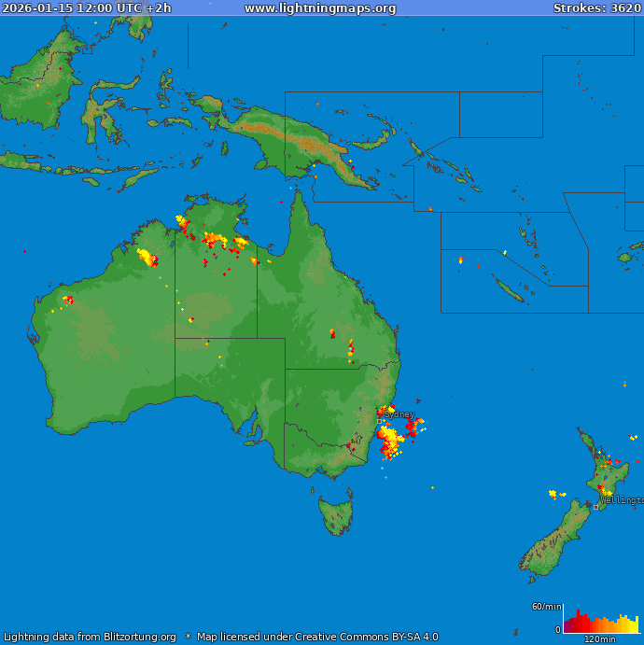Click the www.lightningmaps.org header link
Screen dimensions: 644x645
(x=320, y=8)
